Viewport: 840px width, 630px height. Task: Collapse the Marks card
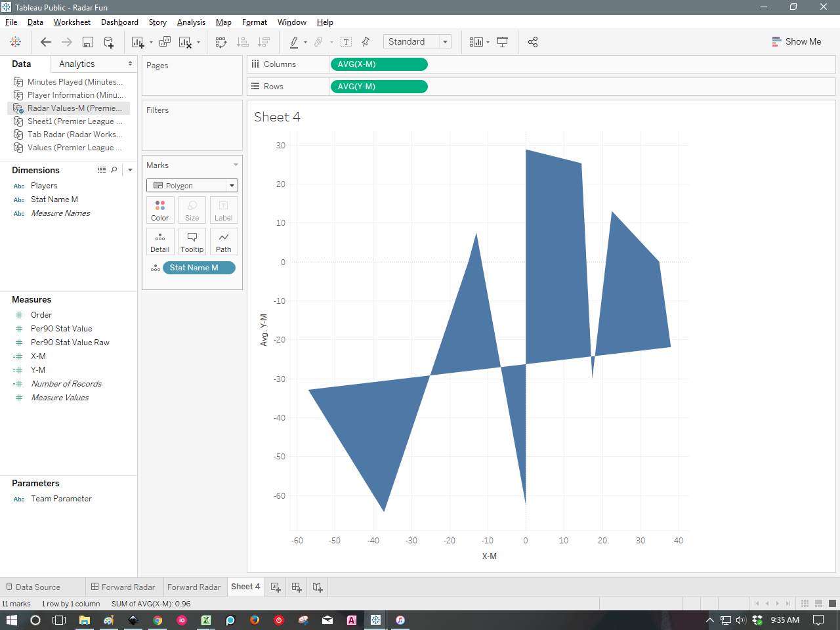point(234,165)
